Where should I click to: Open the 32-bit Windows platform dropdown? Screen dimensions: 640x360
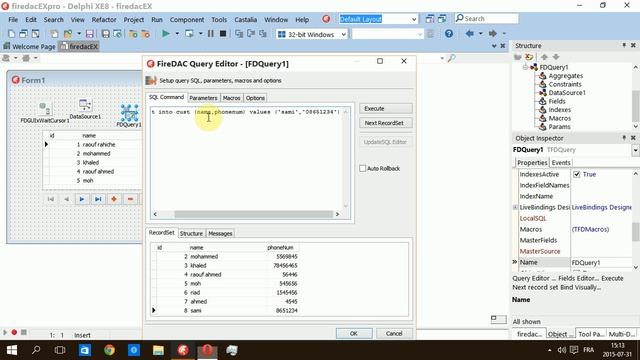pos(344,34)
